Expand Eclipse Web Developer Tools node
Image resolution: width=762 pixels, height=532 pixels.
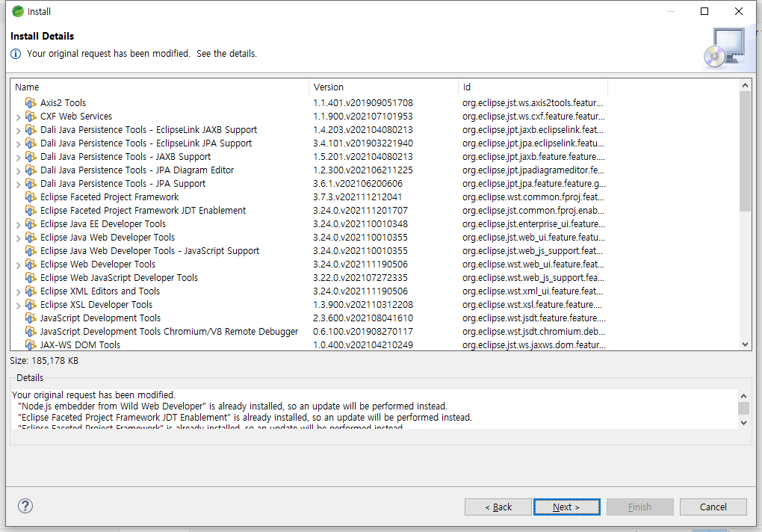click(18, 265)
